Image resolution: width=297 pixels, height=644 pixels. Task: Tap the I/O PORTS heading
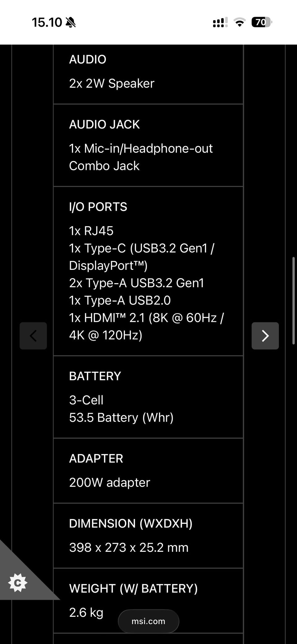[x=98, y=207]
